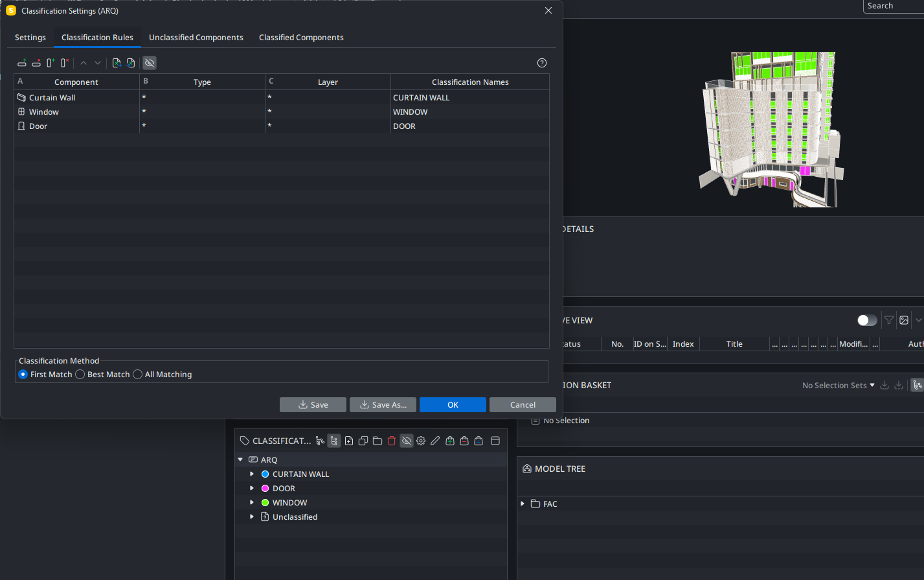Click the Cancel button
This screenshot has height=580, width=924.
click(523, 404)
